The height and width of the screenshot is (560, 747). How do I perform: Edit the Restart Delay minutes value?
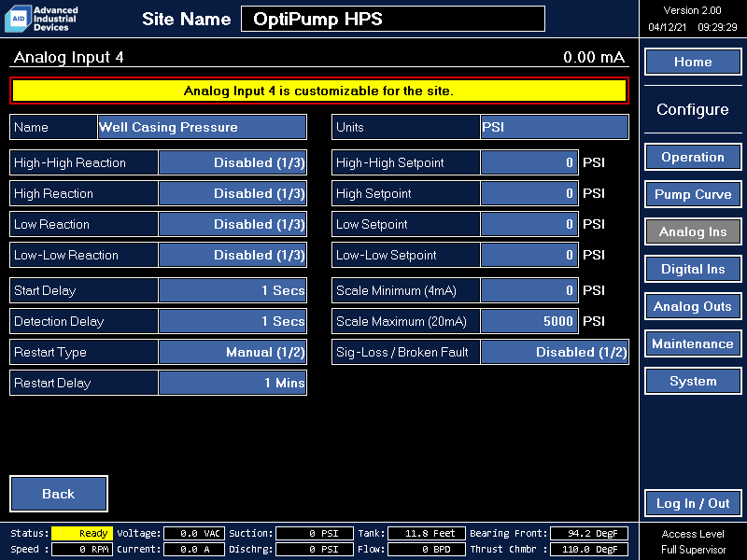pyautogui.click(x=233, y=383)
